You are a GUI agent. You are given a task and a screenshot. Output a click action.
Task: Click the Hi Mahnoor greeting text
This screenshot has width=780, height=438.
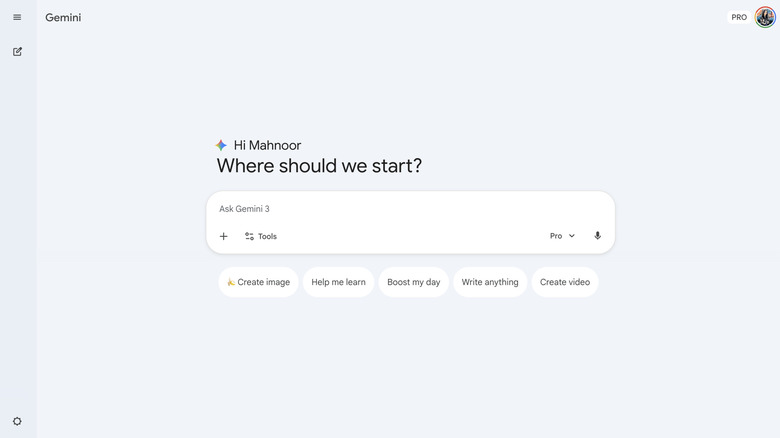[267, 145]
